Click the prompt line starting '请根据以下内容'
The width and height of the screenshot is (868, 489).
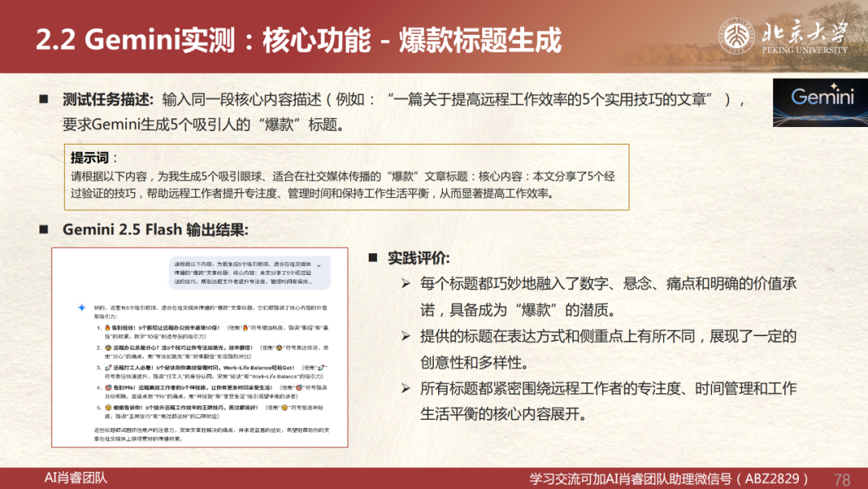[342, 177]
